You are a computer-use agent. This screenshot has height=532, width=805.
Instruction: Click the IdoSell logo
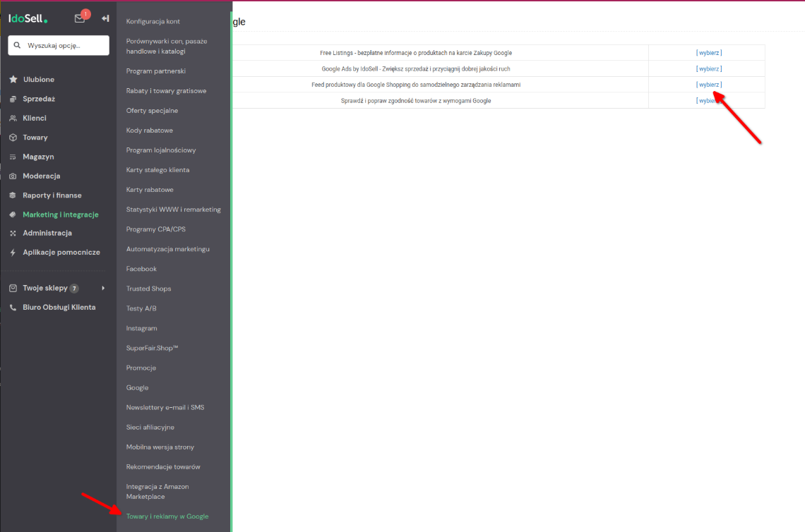[x=28, y=18]
